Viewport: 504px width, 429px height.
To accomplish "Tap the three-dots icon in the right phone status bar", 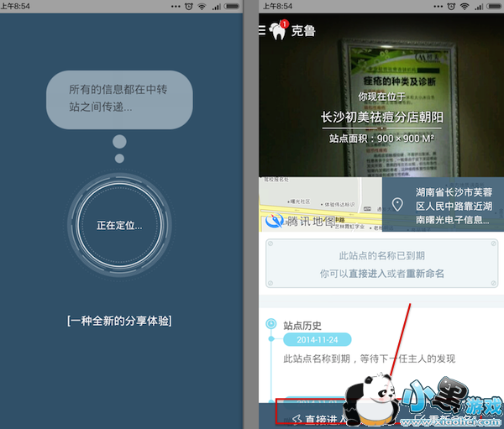I will (x=438, y=6).
